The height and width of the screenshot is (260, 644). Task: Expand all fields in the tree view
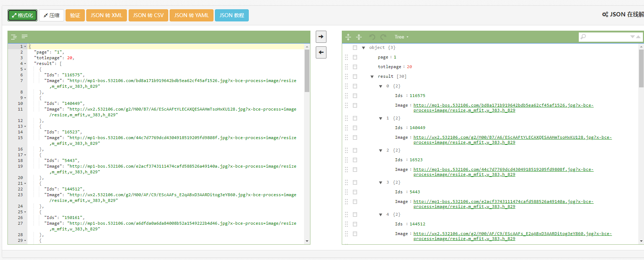pyautogui.click(x=348, y=37)
